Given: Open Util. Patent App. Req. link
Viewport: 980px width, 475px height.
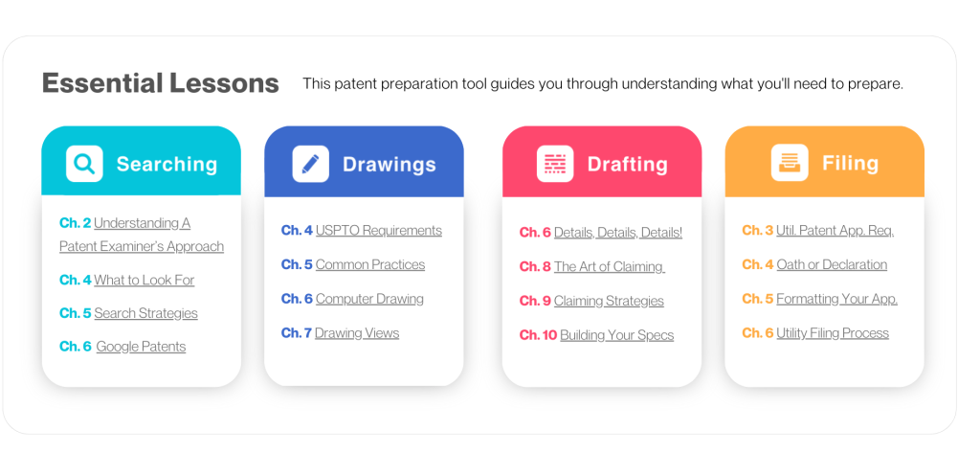Looking at the screenshot, I should click(835, 230).
